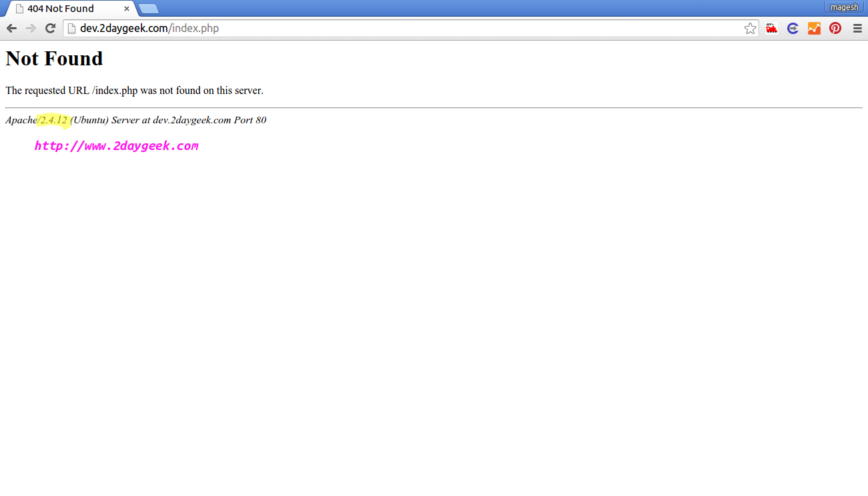This screenshot has height=496, width=868.
Task: Click the Pinterest extension button
Action: (835, 28)
